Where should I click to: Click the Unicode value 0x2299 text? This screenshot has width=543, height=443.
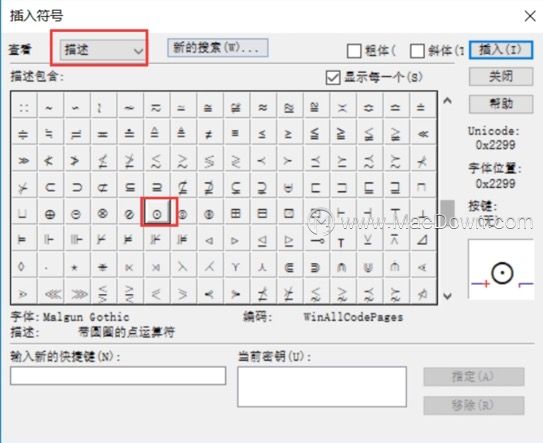[x=495, y=145]
